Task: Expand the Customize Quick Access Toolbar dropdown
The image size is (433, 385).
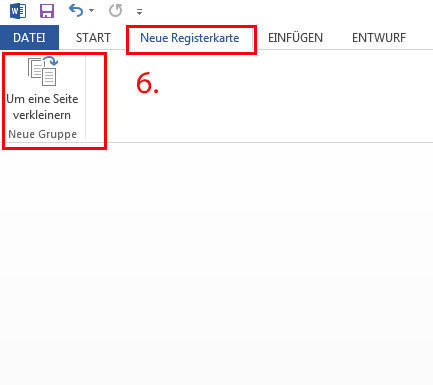Action: point(140,12)
